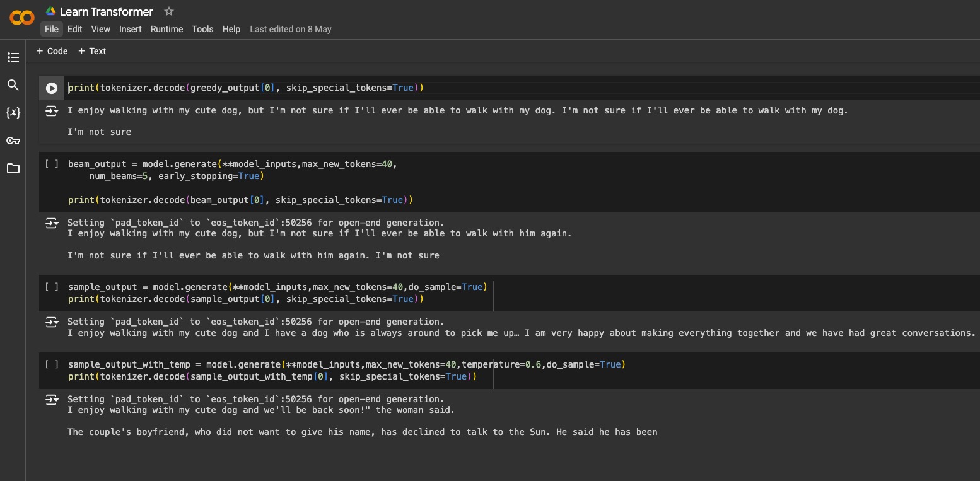This screenshot has height=481, width=980.
Task: Click the sample_output model.generate code line
Action: coord(277,287)
